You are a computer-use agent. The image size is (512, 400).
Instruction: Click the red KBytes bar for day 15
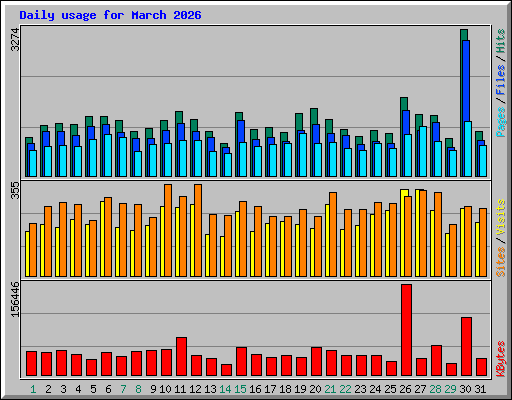(241, 362)
